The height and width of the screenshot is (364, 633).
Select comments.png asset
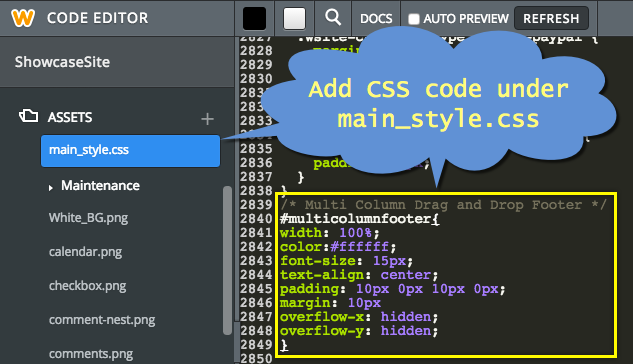[x=91, y=354]
